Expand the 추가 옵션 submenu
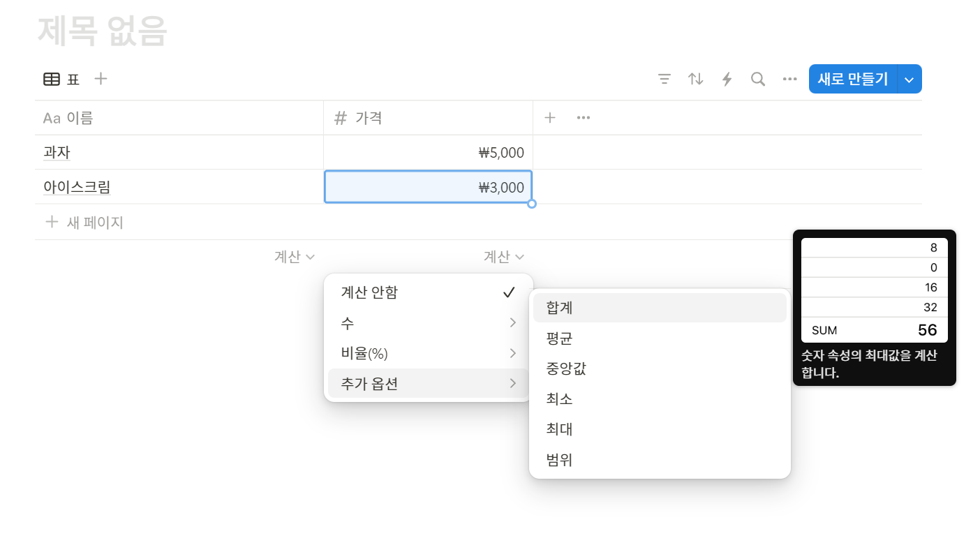Screen dimensions: 980x552 [x=429, y=383]
